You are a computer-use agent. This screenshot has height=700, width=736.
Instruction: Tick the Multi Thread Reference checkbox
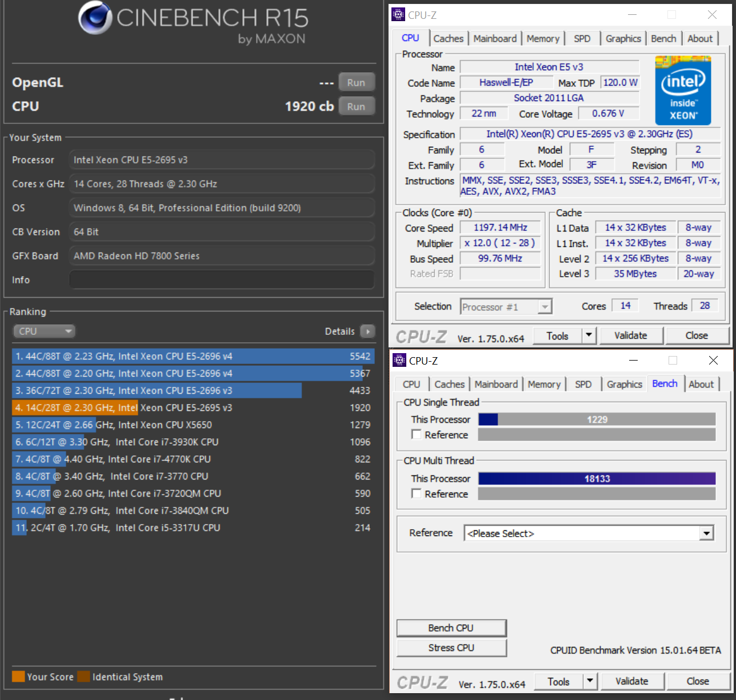416,494
